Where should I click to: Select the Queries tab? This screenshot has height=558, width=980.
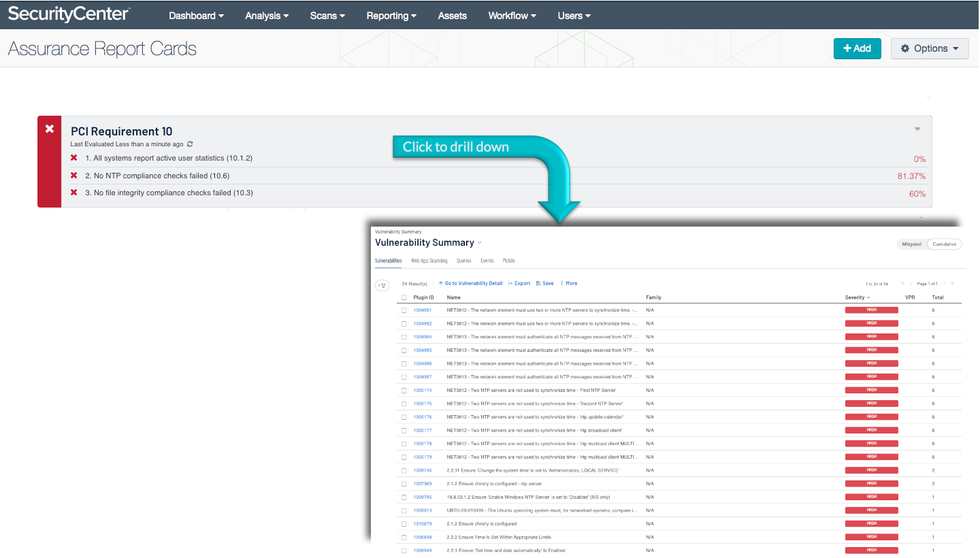point(464,261)
